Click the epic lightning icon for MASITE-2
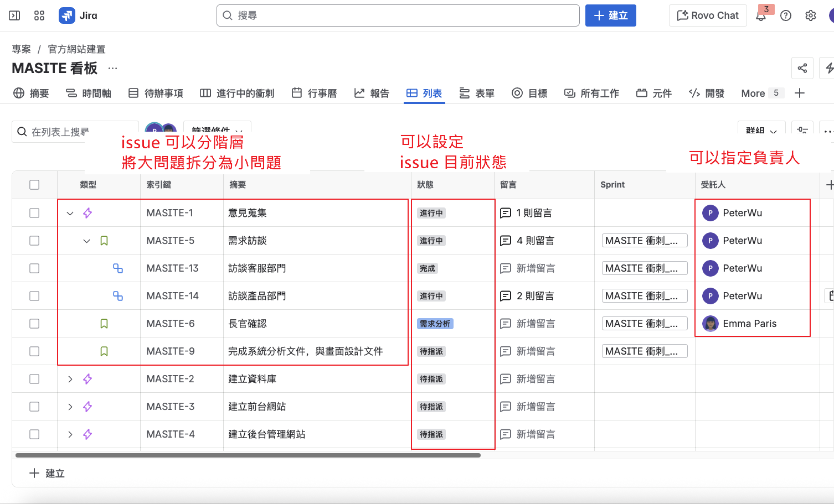 pos(87,379)
